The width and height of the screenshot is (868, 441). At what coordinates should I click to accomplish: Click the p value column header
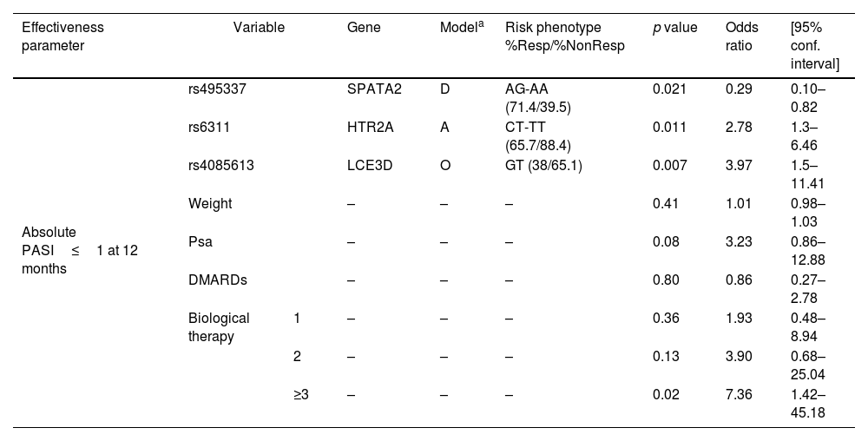(674, 28)
